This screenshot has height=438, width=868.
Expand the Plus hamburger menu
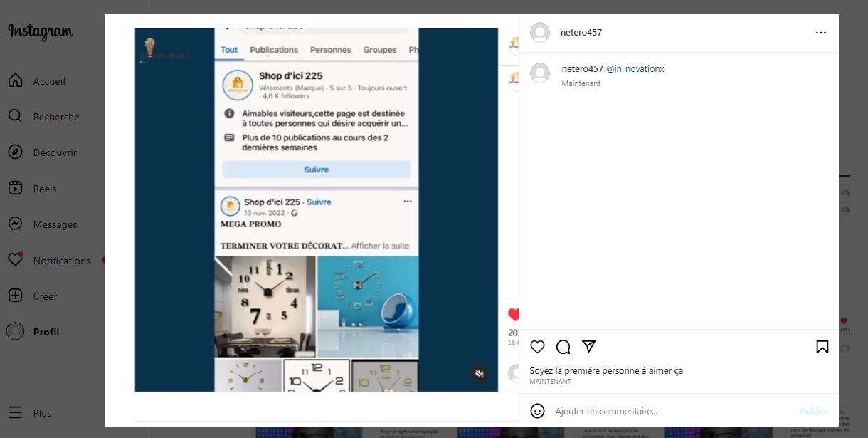(x=42, y=413)
